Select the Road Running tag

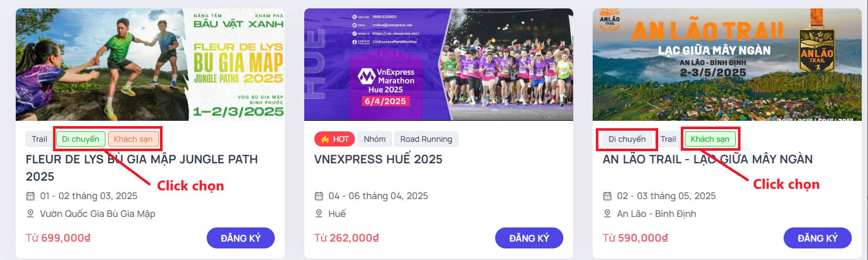[426, 139]
